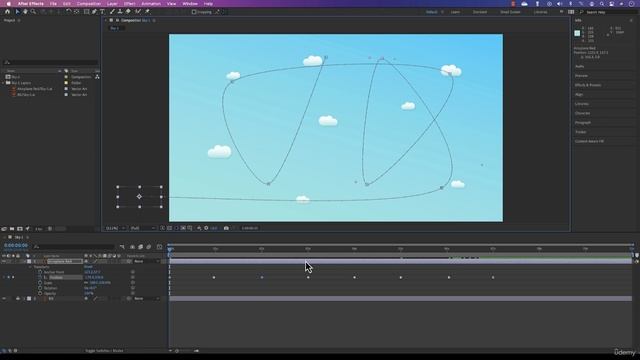The height and width of the screenshot is (360, 640).
Task: Collapse the Transform property group
Action: click(x=30, y=267)
